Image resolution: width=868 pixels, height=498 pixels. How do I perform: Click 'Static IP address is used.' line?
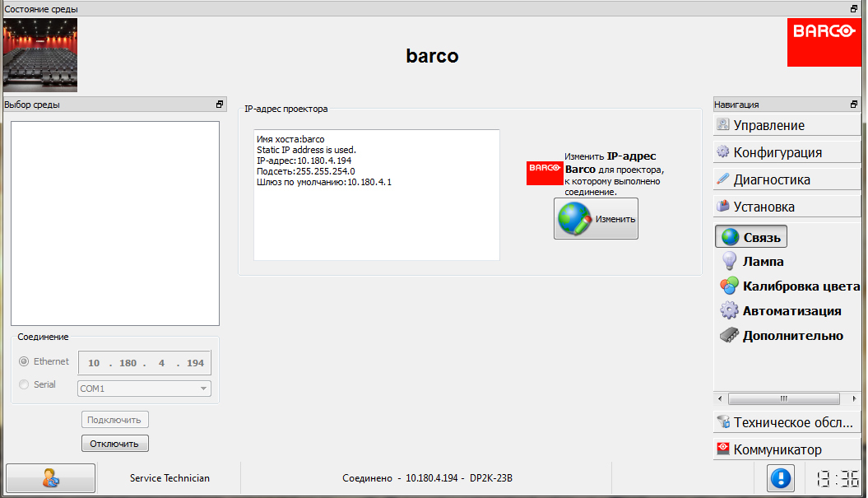tap(306, 150)
